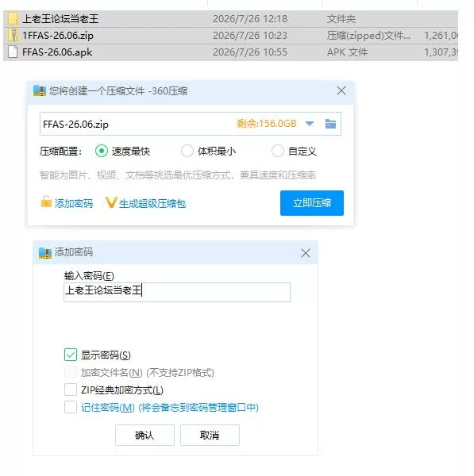Screen dimensions: 474x476
Task: Check the 记住密码(M) checkbox
Action: click(x=71, y=407)
